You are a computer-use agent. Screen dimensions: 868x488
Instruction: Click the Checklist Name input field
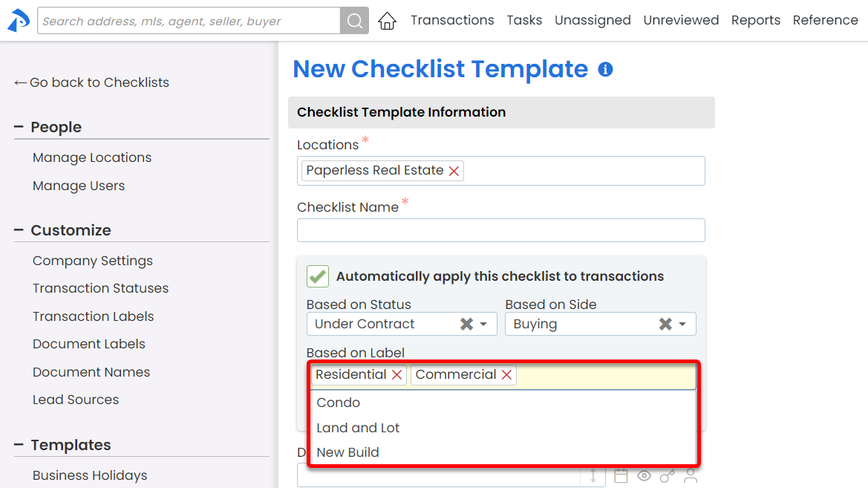coord(500,230)
